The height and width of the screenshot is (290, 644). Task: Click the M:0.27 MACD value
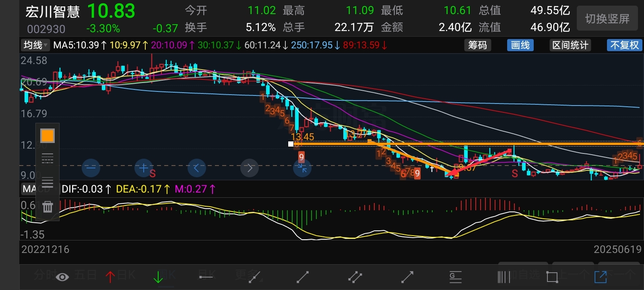coord(195,189)
